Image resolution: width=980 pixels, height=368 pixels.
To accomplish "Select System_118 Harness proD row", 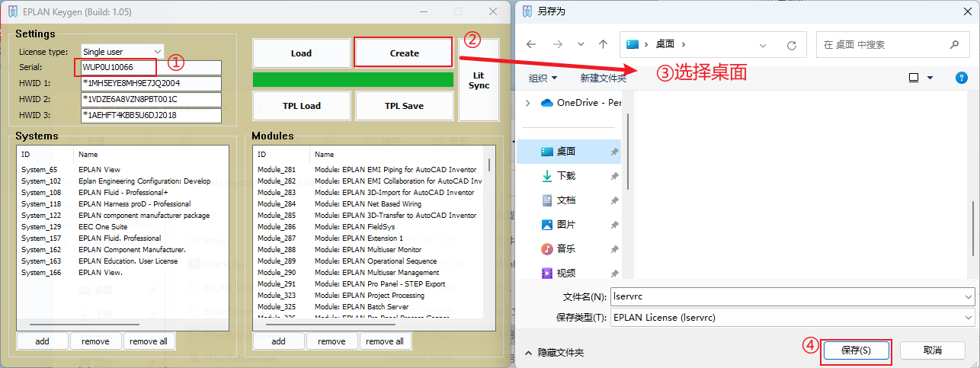I will 122,203.
